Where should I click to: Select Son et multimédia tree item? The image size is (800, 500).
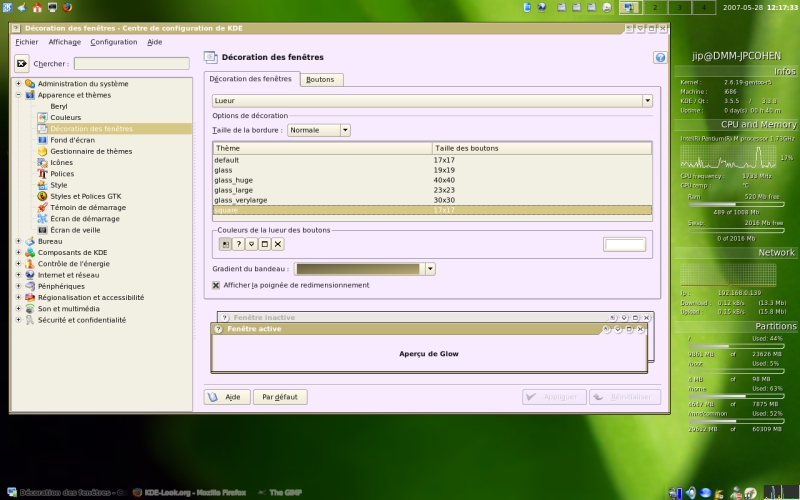point(68,309)
